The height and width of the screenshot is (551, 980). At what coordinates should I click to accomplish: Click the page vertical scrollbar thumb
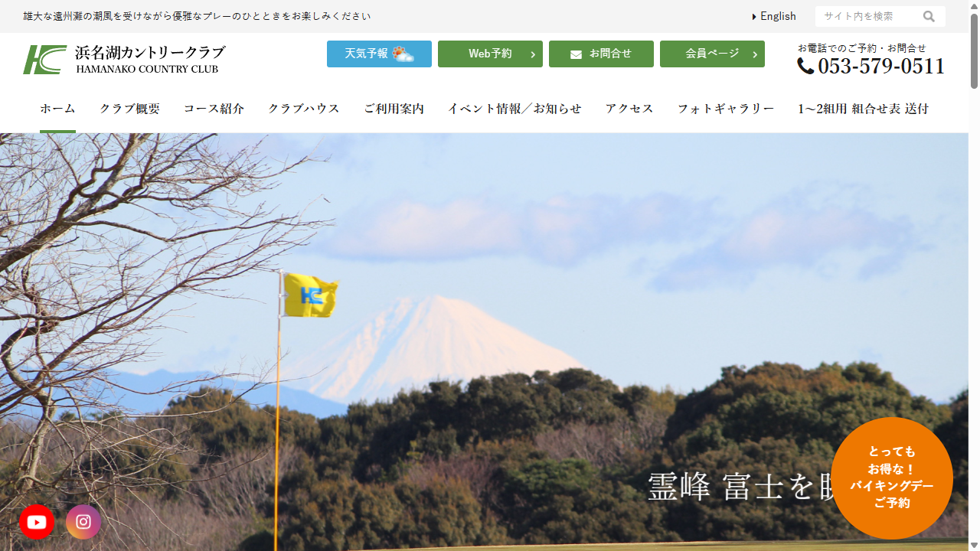click(974, 50)
